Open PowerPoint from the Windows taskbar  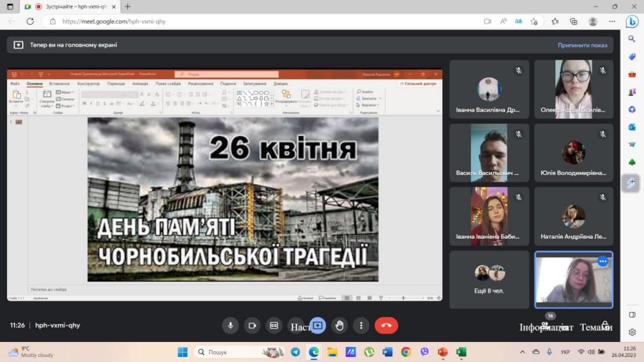(442, 352)
